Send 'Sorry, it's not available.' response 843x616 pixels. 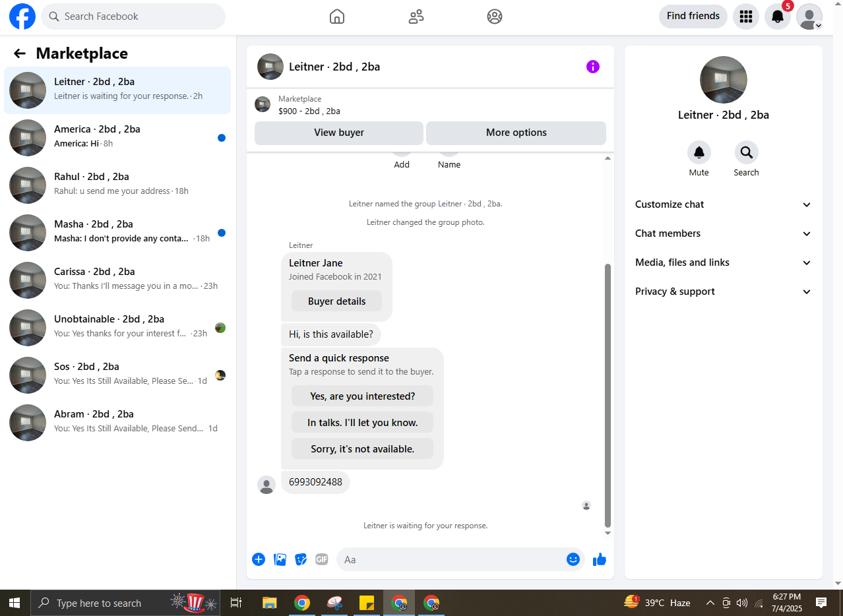[362, 449]
